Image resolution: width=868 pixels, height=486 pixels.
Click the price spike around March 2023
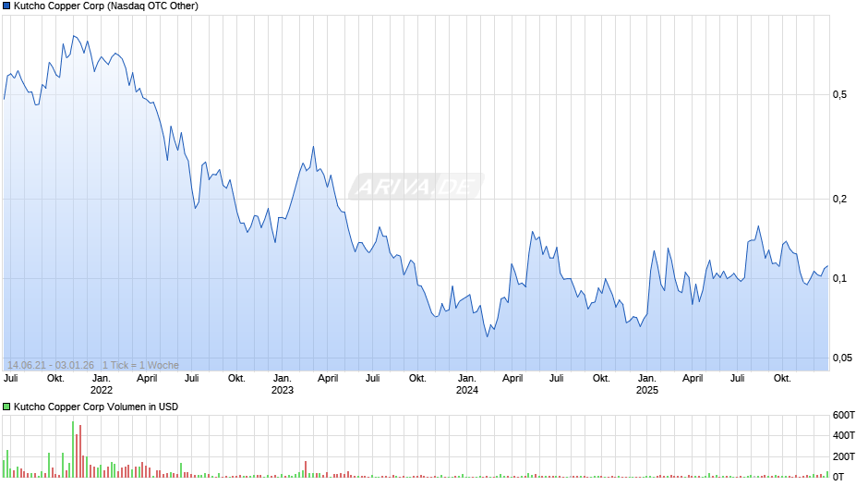click(x=313, y=146)
